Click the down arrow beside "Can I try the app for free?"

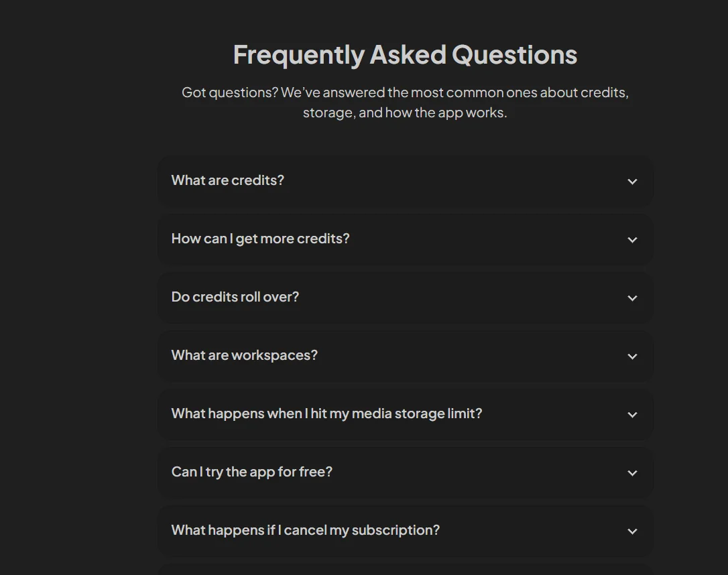[x=632, y=473]
